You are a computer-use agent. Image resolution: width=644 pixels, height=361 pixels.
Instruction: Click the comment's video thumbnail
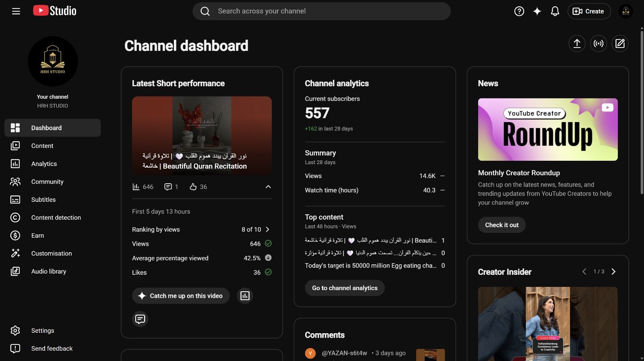(430, 355)
